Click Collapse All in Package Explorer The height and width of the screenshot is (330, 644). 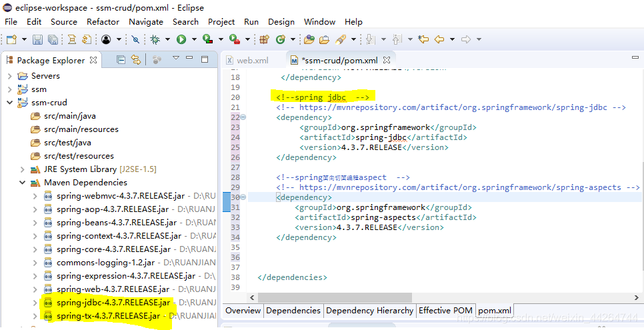[x=121, y=60]
